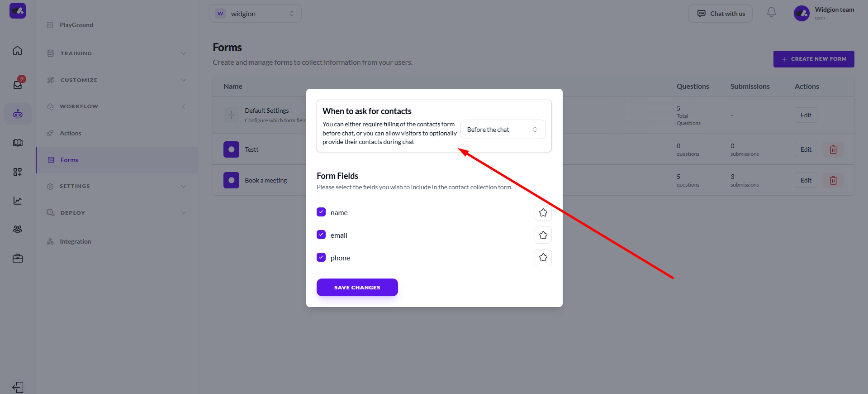868x394 pixels.
Task: Click star icon next to phone field
Action: 543,258
